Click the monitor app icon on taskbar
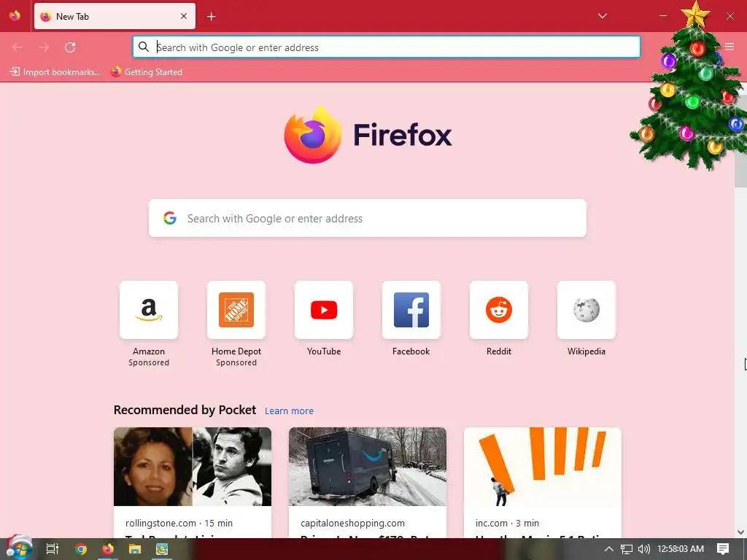The width and height of the screenshot is (747, 560). point(162,549)
